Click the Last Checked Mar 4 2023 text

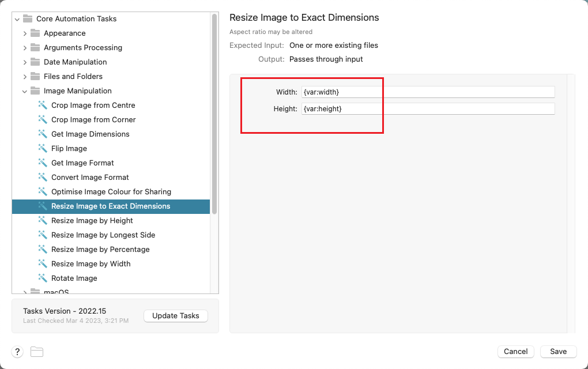[76, 321]
